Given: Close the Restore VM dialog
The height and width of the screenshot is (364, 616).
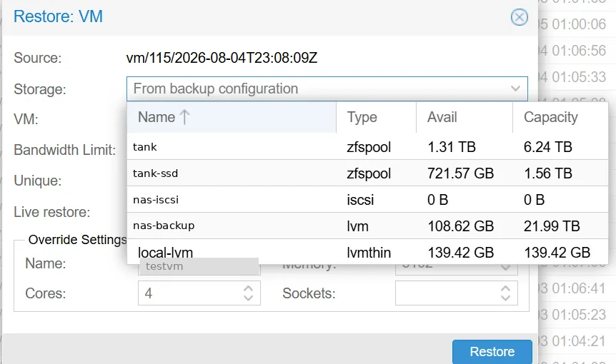Looking at the screenshot, I should pyautogui.click(x=519, y=17).
